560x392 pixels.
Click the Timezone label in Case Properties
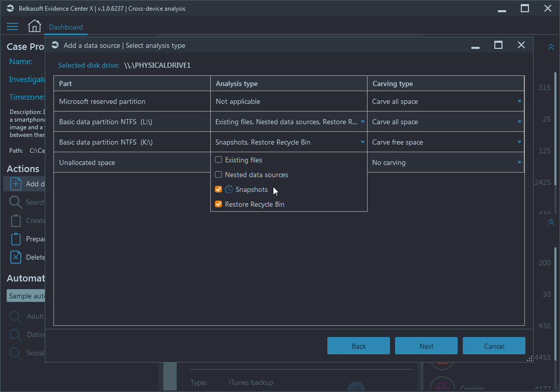(x=27, y=97)
